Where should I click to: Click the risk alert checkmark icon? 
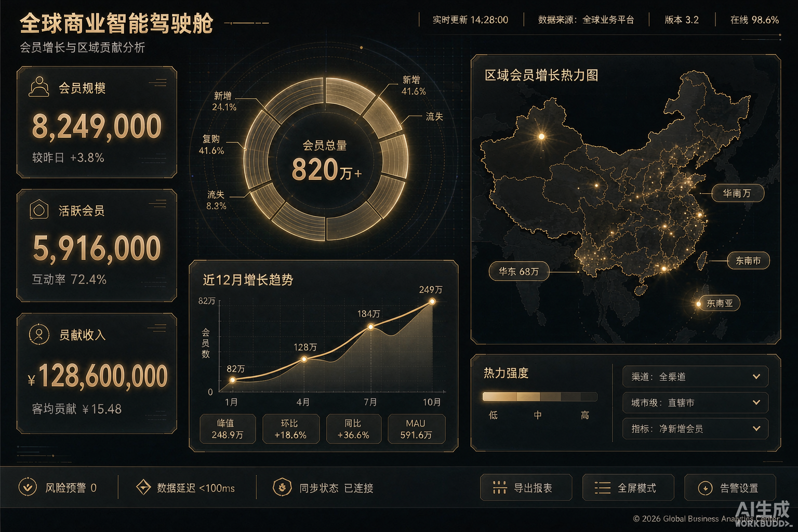[x=27, y=487]
